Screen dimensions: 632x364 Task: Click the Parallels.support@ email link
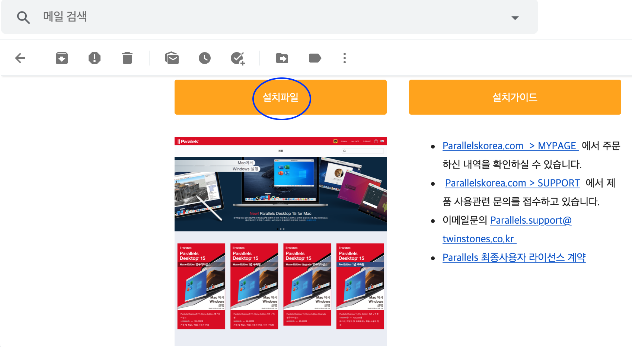531,220
